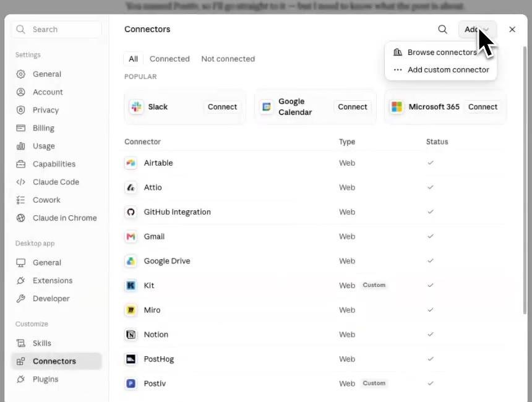Image resolution: width=532 pixels, height=402 pixels.
Task: Click the Airtable status checkmark
Action: 430,163
